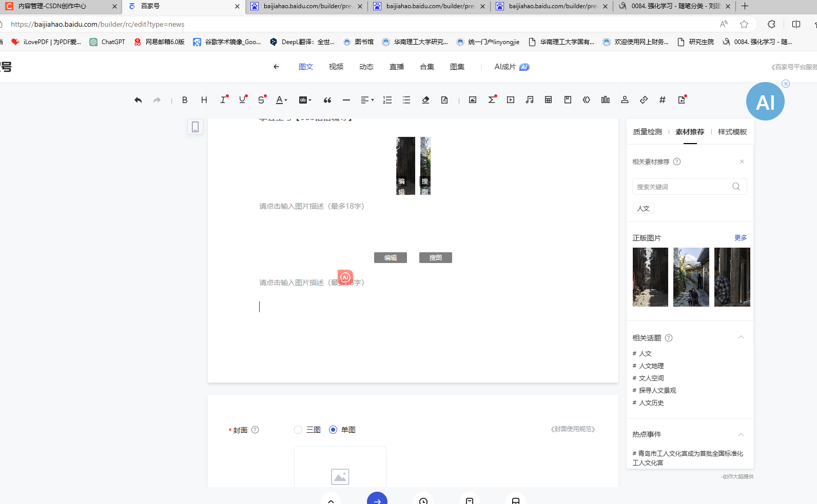Image resolution: width=817 pixels, height=504 pixels.
Task: Switch to the 合集 tab
Action: coord(427,67)
